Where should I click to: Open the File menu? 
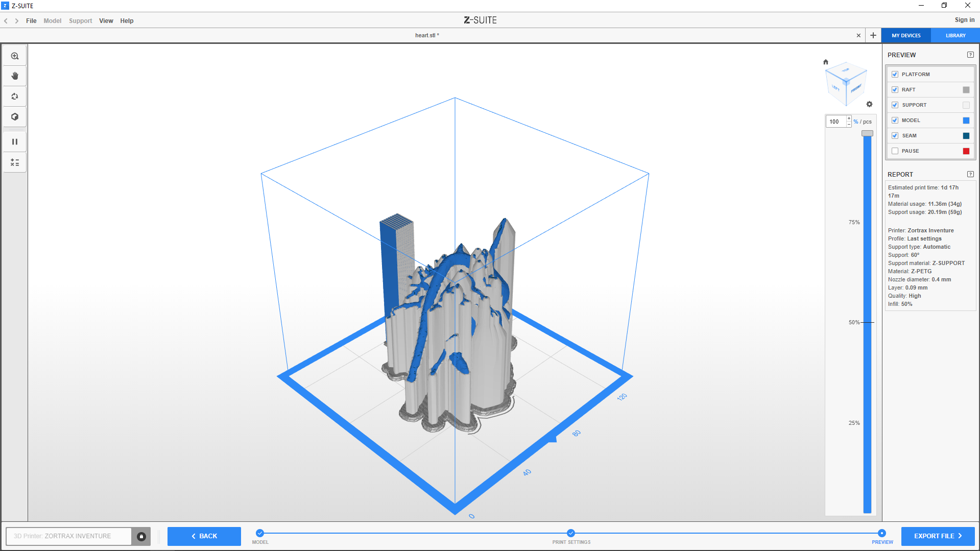point(31,21)
